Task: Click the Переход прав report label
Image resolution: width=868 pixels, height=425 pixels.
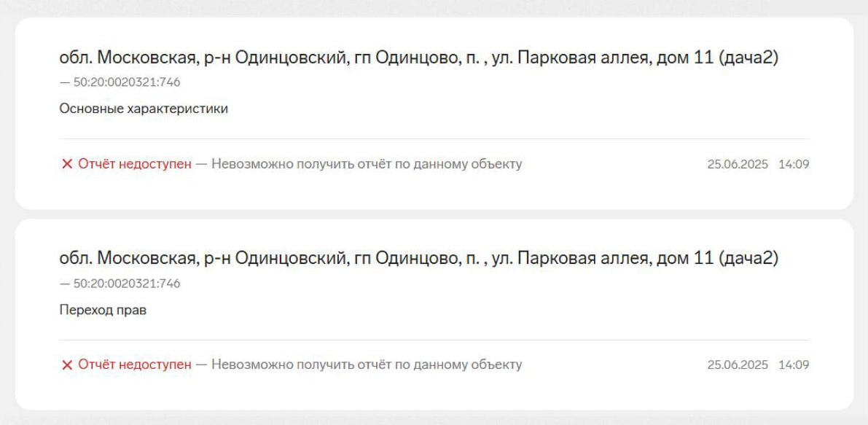Action: (103, 310)
